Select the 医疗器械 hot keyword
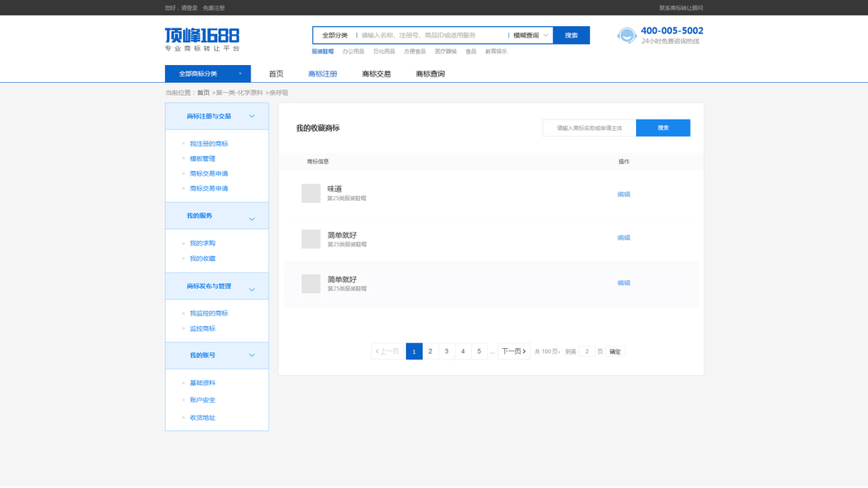This screenshot has height=488, width=868. 446,51
